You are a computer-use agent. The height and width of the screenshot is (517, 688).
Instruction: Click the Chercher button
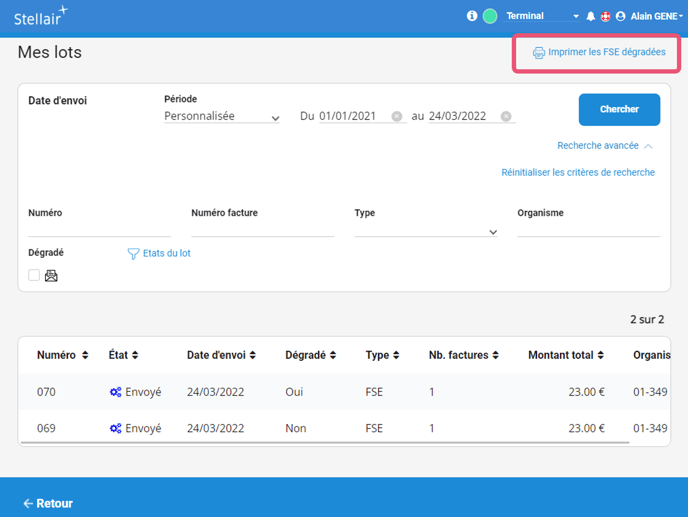(619, 110)
